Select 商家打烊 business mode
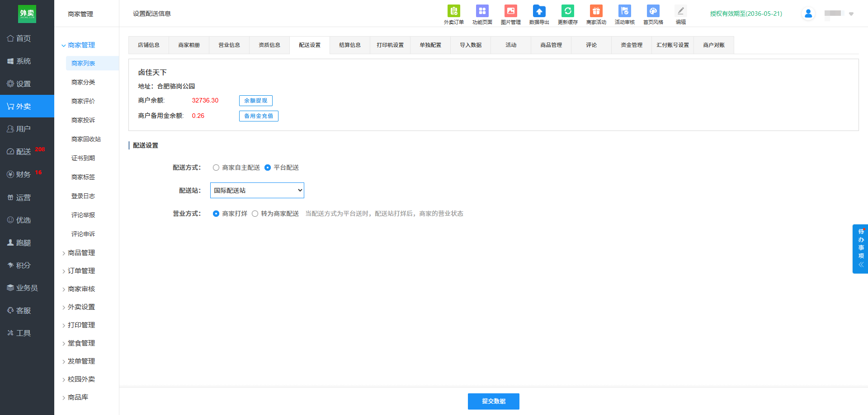The width and height of the screenshot is (868, 415). pos(216,214)
